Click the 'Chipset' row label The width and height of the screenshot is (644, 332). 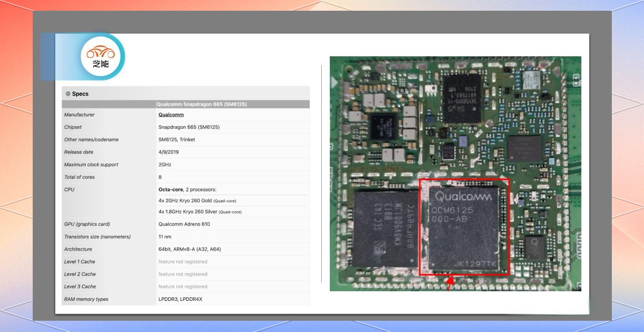click(x=73, y=127)
